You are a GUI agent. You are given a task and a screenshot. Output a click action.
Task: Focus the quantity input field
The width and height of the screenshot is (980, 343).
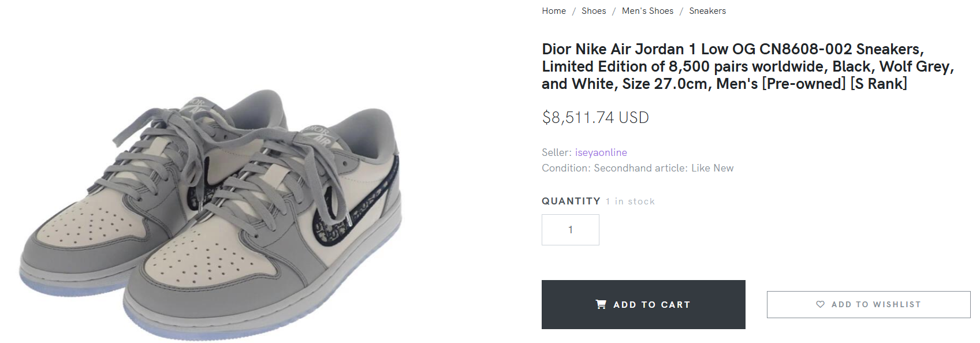pyautogui.click(x=571, y=230)
